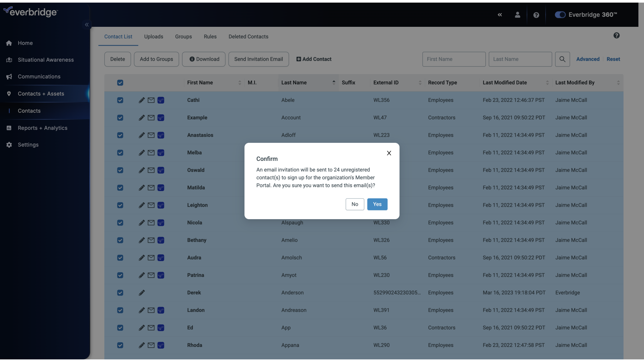Screen dimensions: 644x362
Task: Open the user profile icon
Action: pos(518,15)
